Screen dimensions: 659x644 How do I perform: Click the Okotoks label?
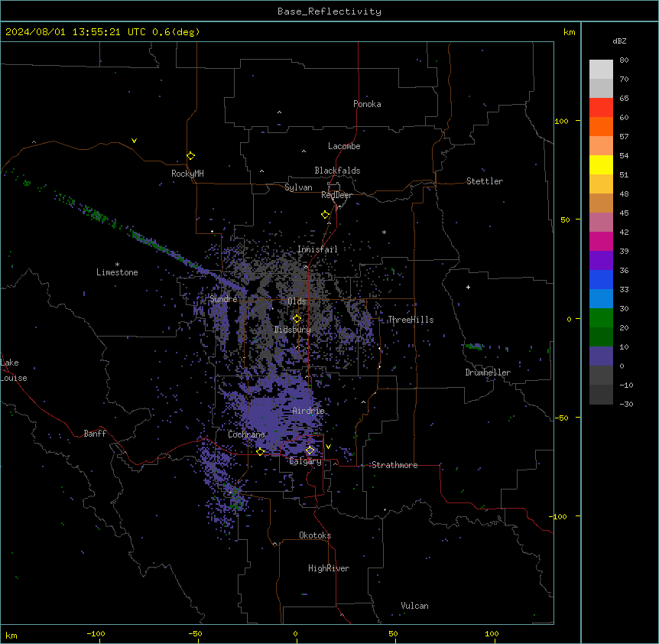pos(315,535)
